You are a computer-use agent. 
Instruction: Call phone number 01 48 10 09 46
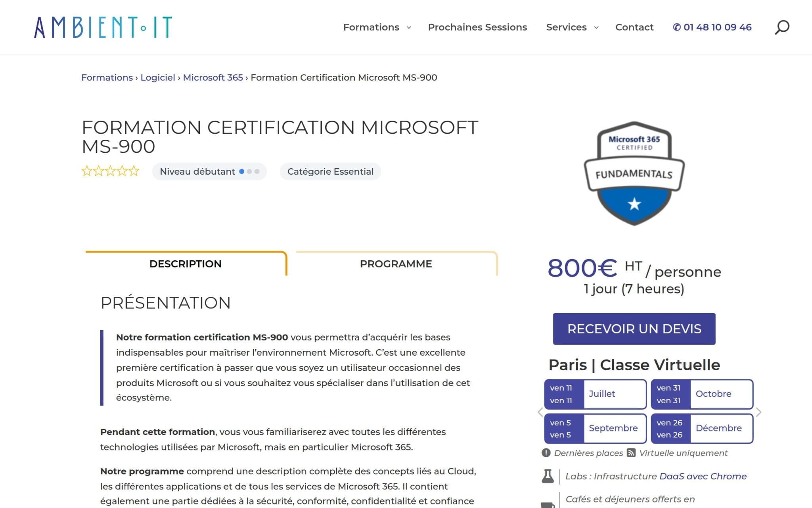tap(712, 27)
